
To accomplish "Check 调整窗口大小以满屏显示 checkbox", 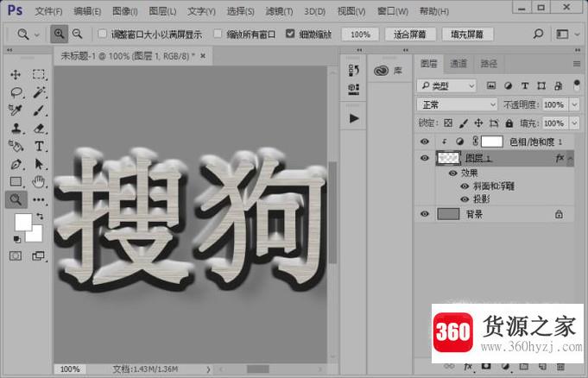I will tap(103, 34).
